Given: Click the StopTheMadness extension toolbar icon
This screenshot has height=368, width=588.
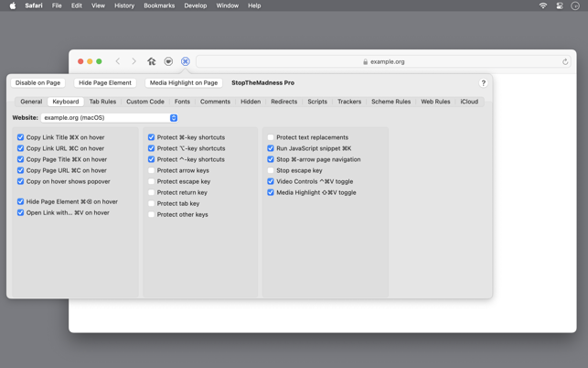Looking at the screenshot, I should click(186, 61).
